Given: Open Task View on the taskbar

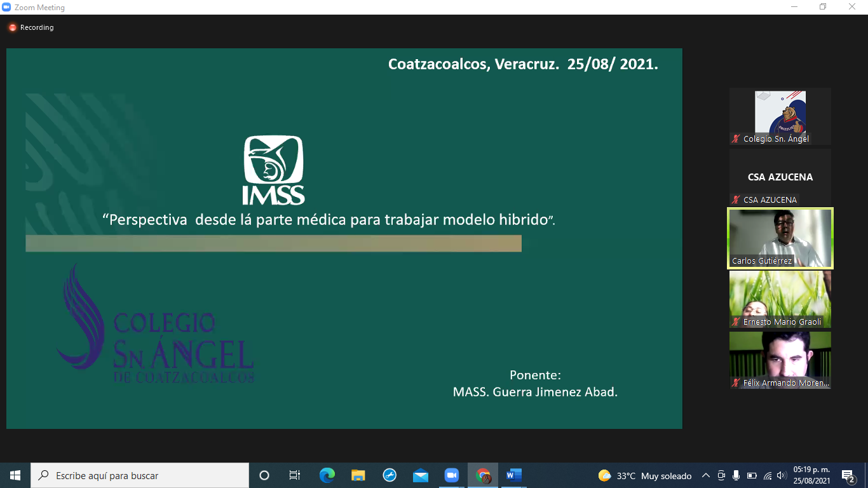Looking at the screenshot, I should click(x=295, y=475).
